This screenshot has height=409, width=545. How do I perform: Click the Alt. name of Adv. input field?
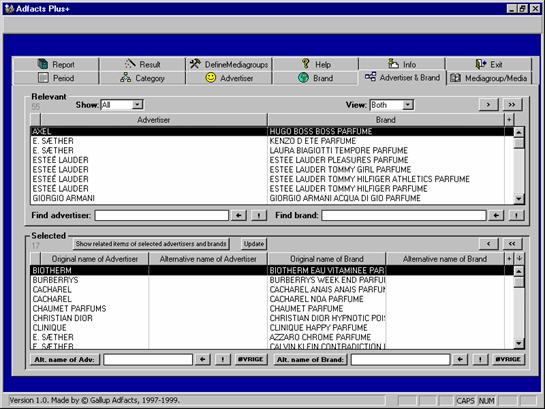tap(148, 359)
